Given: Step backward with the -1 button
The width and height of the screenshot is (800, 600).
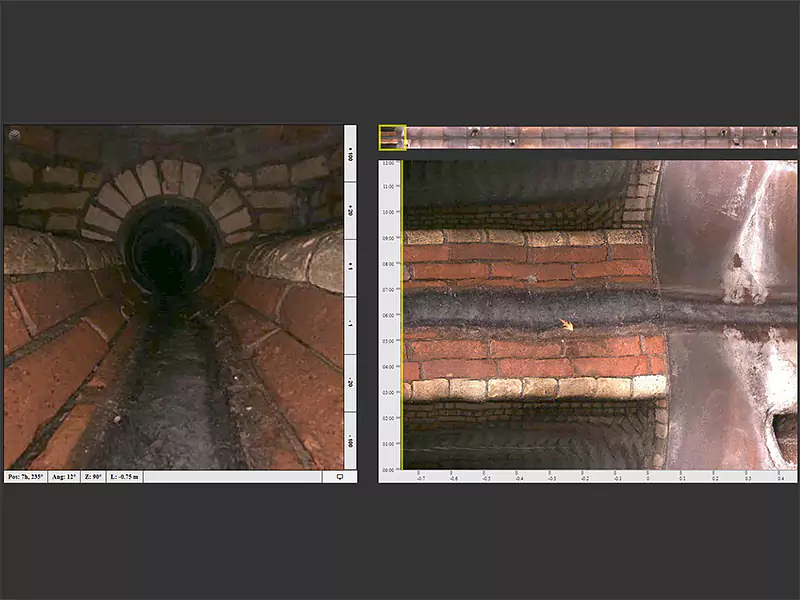Looking at the screenshot, I should tap(351, 325).
